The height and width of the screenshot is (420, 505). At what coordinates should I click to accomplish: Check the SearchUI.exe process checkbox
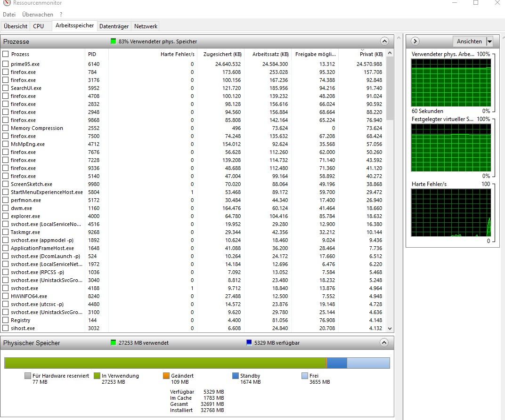6,88
